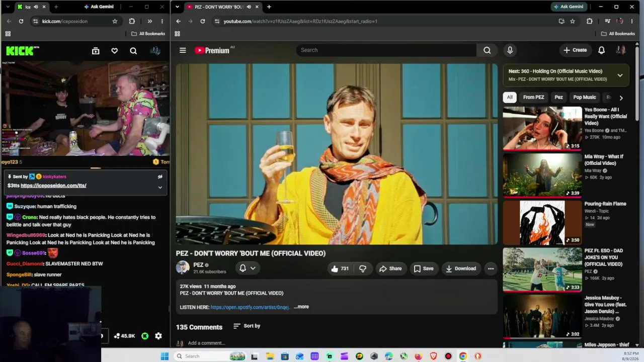The width and height of the screenshot is (644, 362).
Task: Click the heart icon in Kick header
Action: [x=115, y=51]
